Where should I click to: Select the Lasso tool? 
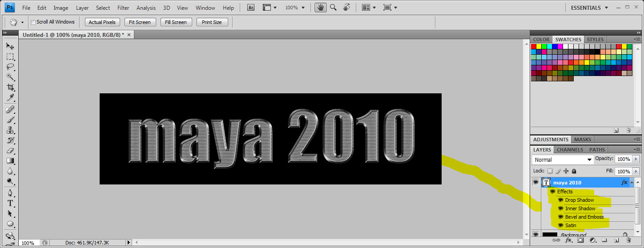coord(10,67)
